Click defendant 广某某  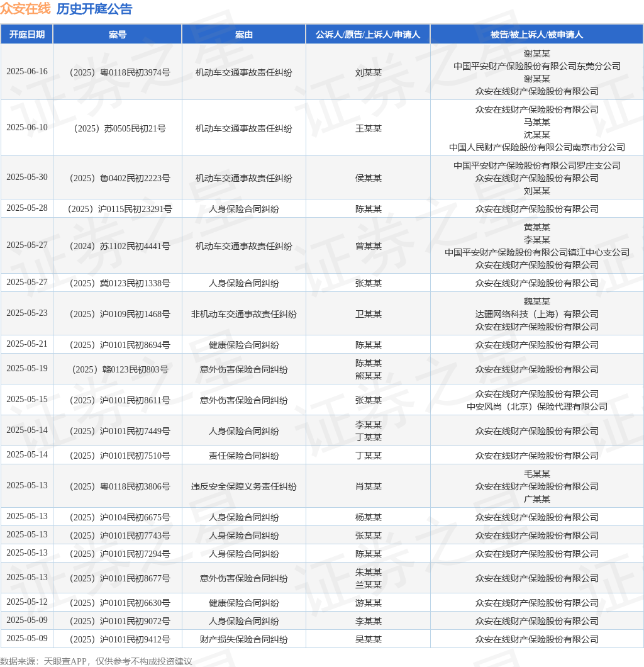point(537,500)
